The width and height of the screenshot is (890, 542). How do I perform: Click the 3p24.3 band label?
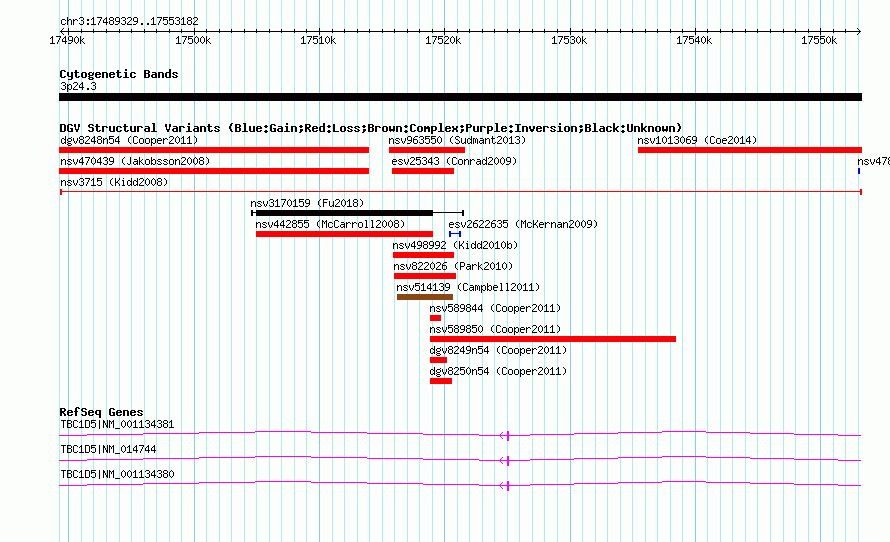[78, 86]
